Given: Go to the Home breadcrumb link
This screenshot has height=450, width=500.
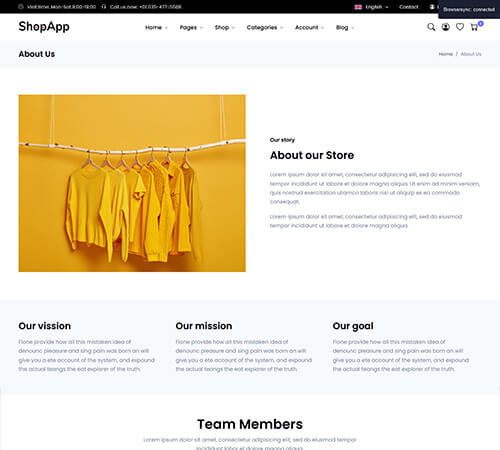Looking at the screenshot, I should 445,54.
